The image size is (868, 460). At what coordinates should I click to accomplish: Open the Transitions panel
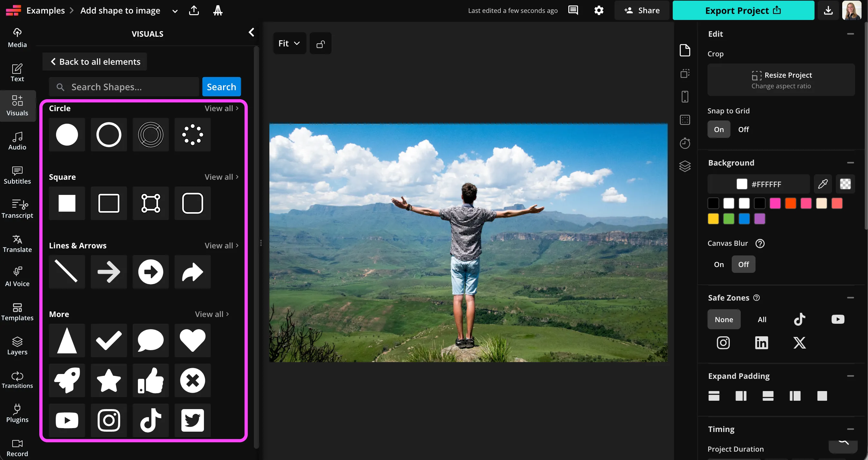(17, 379)
